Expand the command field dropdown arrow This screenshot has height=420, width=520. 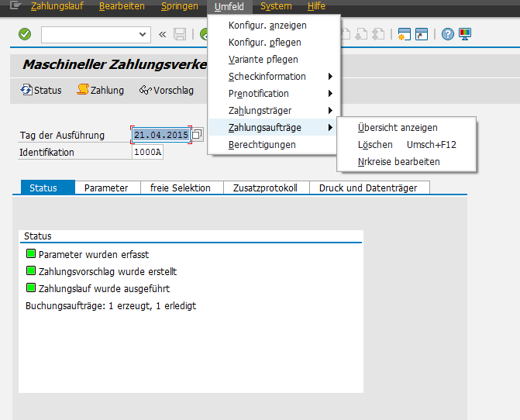143,34
